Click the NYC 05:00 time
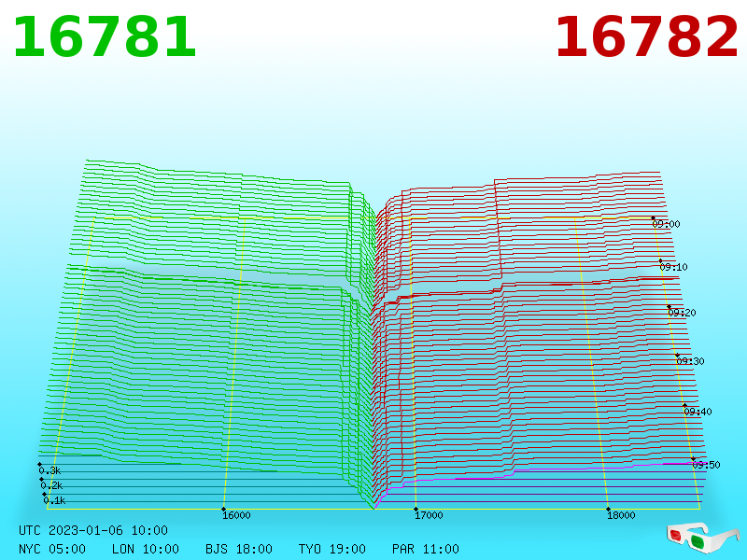 [x=52, y=549]
